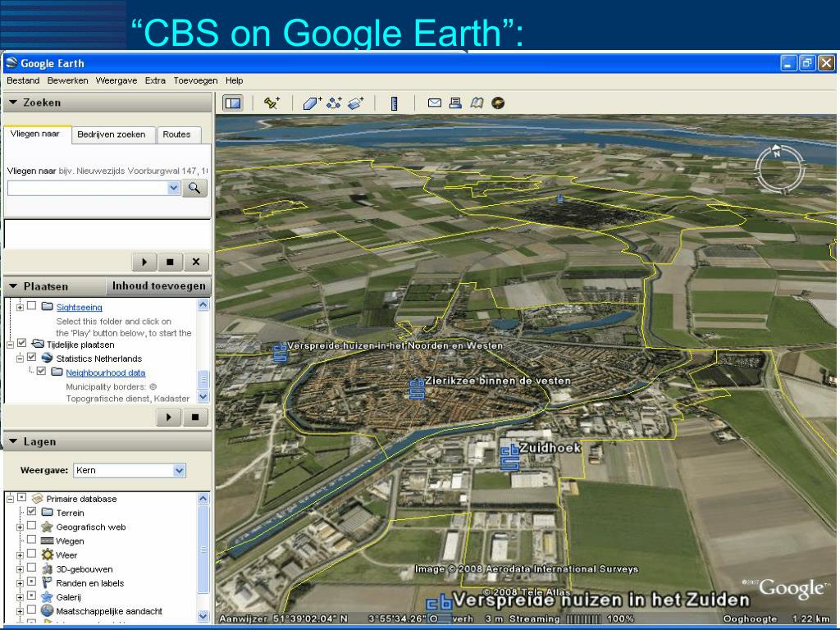Uncheck the Statistics Netherlands checkbox
The image size is (840, 630).
point(32,358)
